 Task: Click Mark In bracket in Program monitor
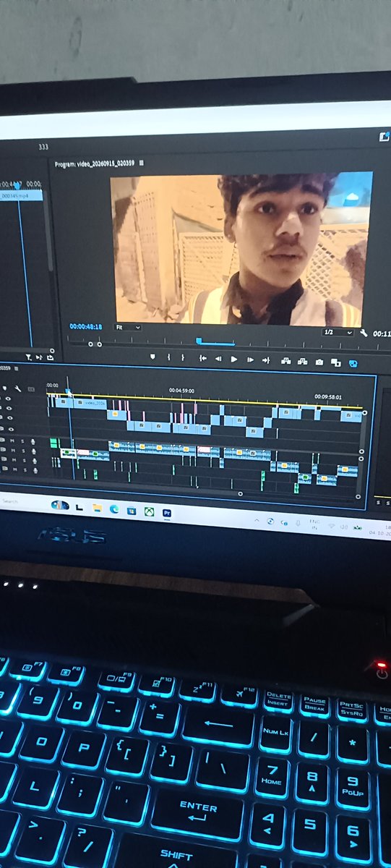168,357
